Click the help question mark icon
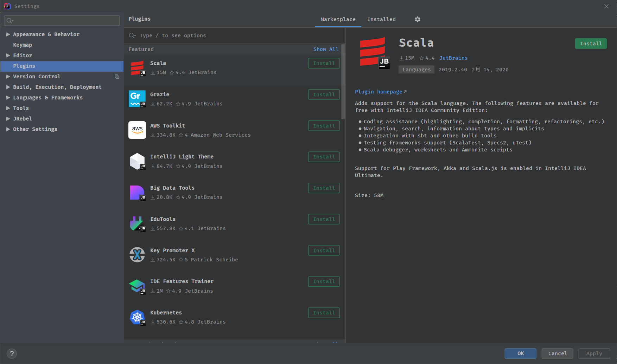Viewport: 617px width, 364px height. pos(12,353)
